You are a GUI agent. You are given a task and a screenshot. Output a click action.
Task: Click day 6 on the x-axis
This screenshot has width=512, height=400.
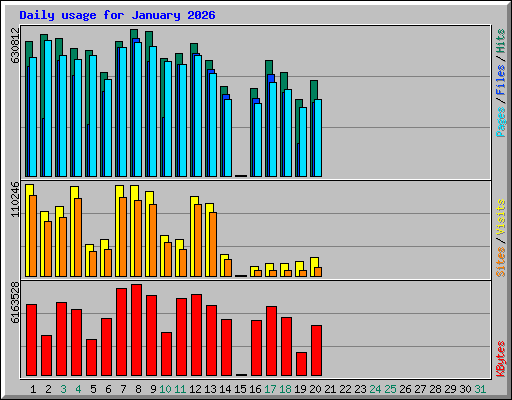click(108, 389)
